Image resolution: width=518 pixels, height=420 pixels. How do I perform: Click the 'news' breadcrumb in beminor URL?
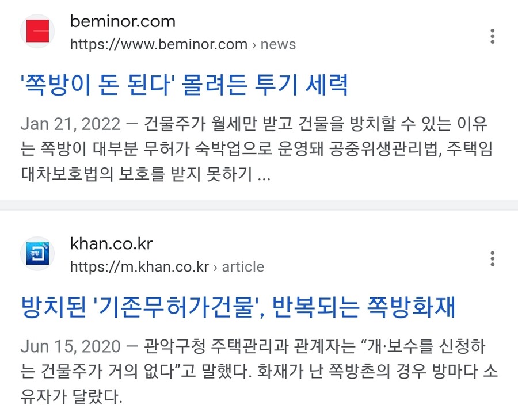click(x=278, y=44)
